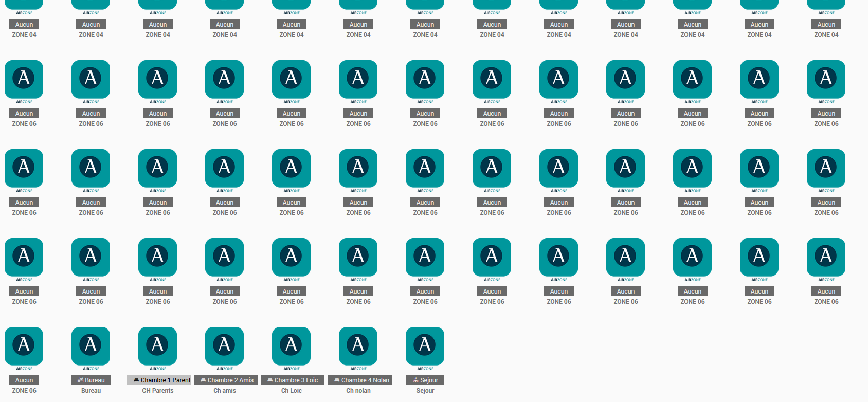This screenshot has width=868, height=402.
Task: Select the highlighted Chambre 1 Parent room tag
Action: tap(159, 380)
